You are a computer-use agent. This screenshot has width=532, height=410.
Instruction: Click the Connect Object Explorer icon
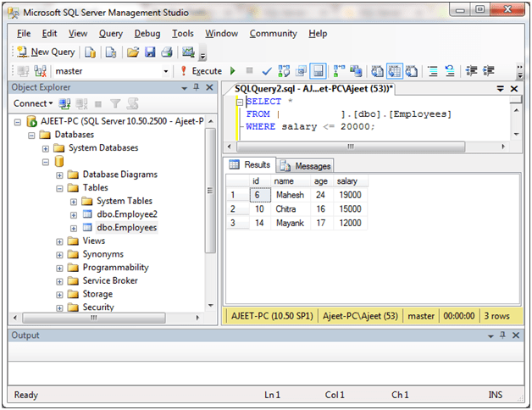(66, 103)
